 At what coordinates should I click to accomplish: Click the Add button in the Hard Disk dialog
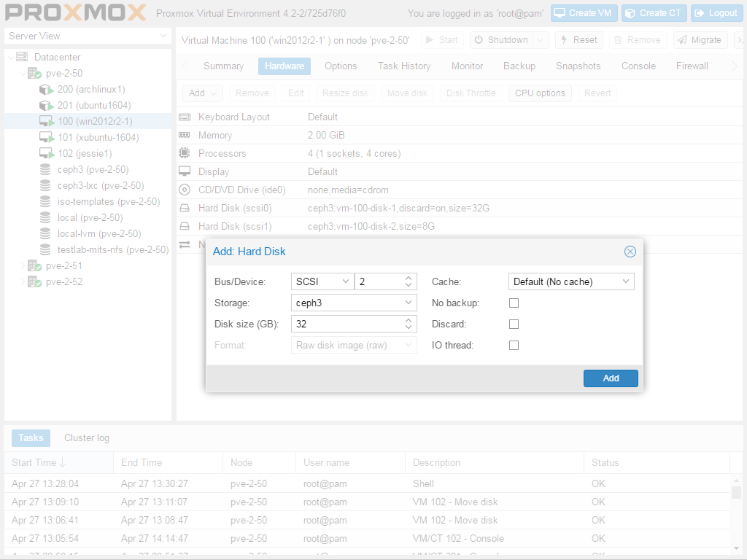[x=611, y=378]
